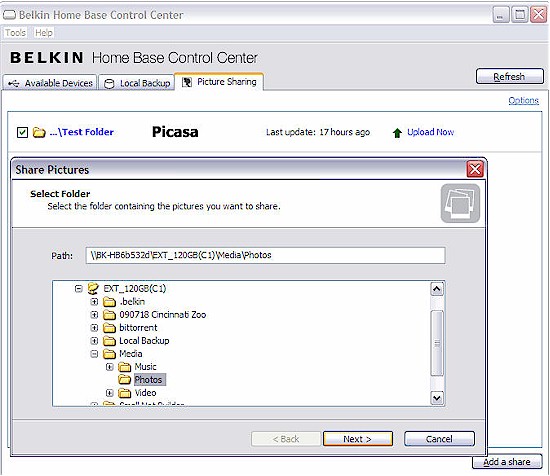Viewport: 550px width, 476px height.
Task: Click the 'Last update: 17 hours ago' text
Action: tap(318, 132)
